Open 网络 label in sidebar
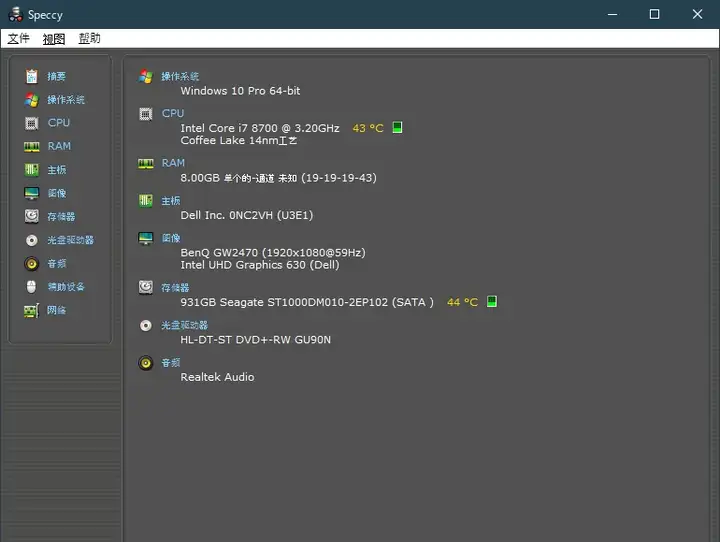The image size is (720, 542). click(56, 311)
